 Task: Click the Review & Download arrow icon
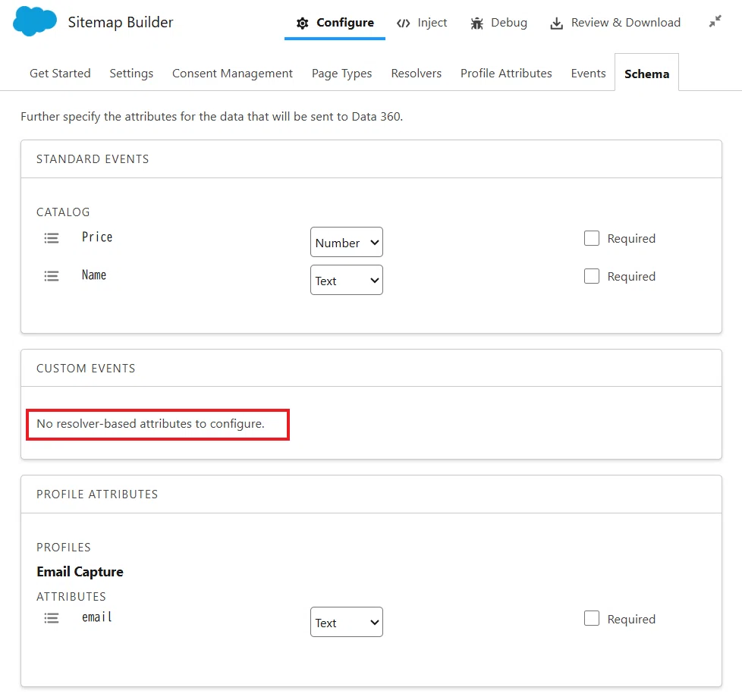pyautogui.click(x=557, y=24)
